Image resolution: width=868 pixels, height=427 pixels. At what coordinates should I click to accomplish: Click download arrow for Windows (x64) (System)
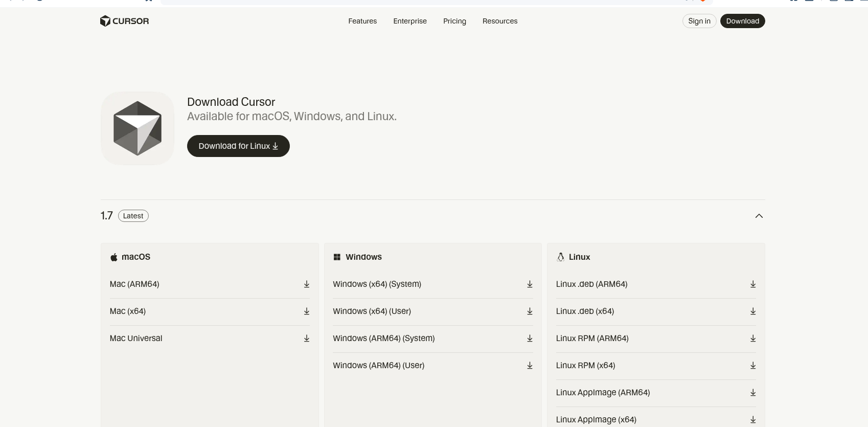click(530, 284)
